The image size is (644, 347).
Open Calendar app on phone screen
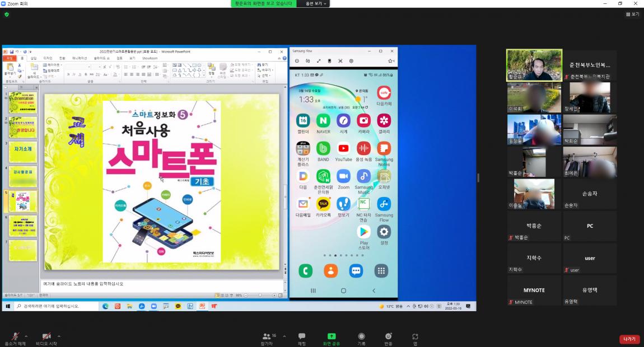tap(303, 123)
